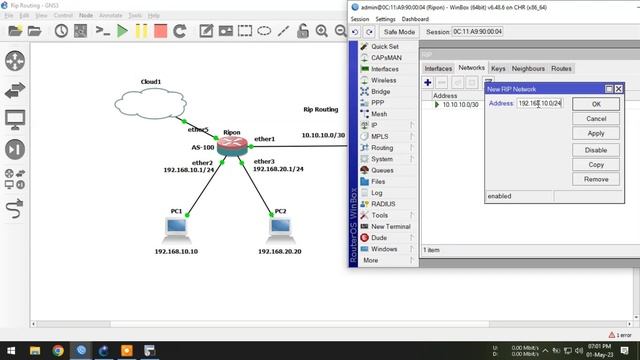640x360 pixels.
Task: Click the Cloud1 node on canvas
Action: 151,104
